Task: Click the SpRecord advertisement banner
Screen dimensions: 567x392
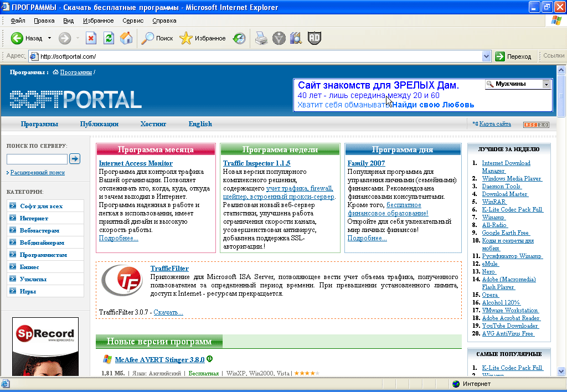Action: click(x=45, y=347)
